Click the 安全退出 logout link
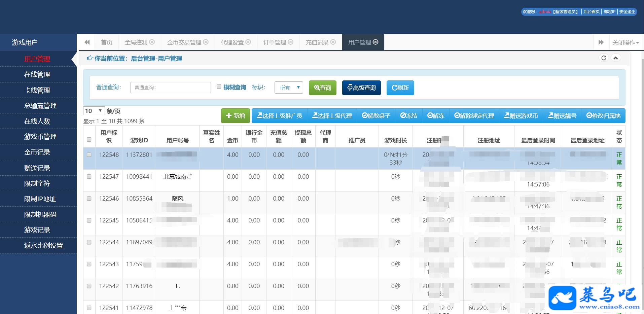The height and width of the screenshot is (314, 644). 628,12
